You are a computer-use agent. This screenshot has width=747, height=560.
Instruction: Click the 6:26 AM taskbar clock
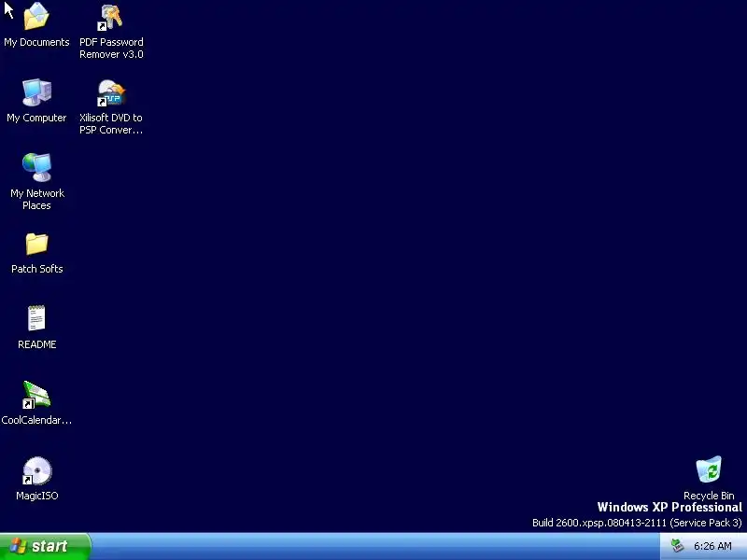[x=712, y=546]
